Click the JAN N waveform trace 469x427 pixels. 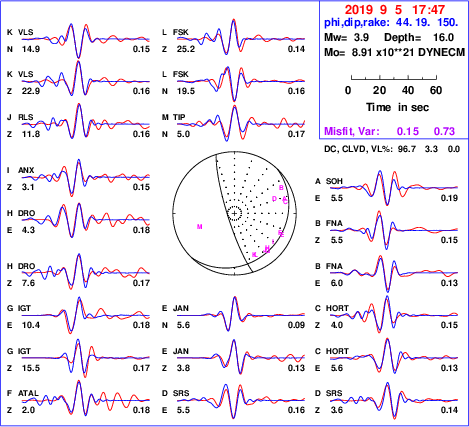tap(241, 314)
